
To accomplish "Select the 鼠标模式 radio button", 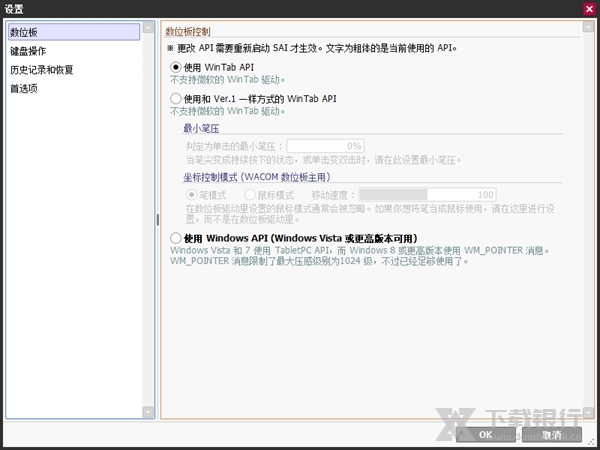I will [250, 194].
